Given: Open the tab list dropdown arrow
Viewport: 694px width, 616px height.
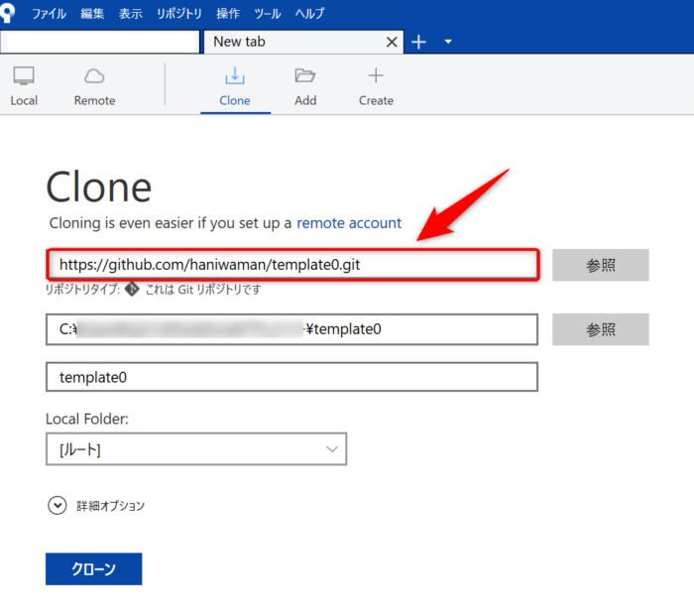Looking at the screenshot, I should pyautogui.click(x=448, y=42).
